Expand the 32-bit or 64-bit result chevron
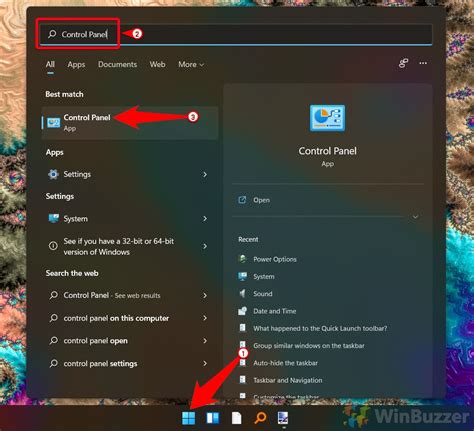The width and height of the screenshot is (474, 431). 205,246
